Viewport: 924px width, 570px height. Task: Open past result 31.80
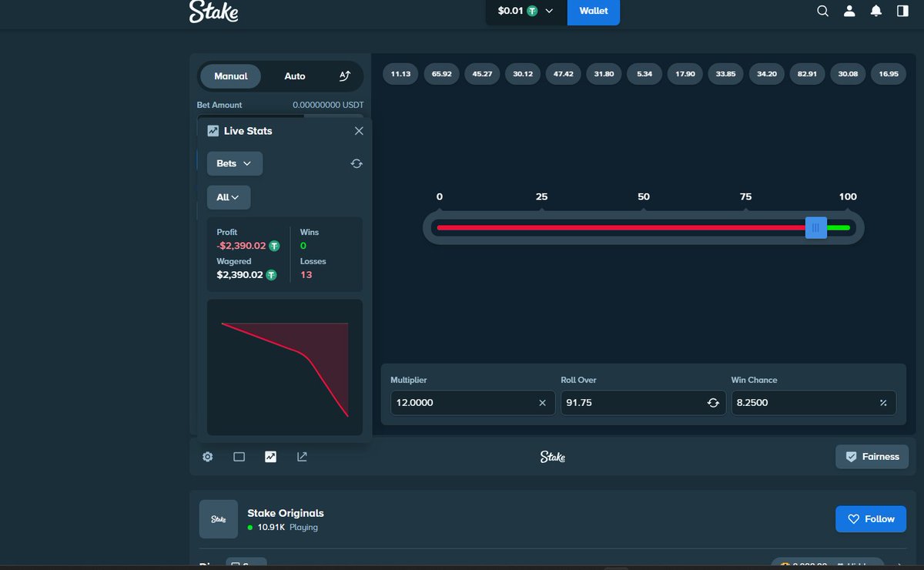point(604,74)
